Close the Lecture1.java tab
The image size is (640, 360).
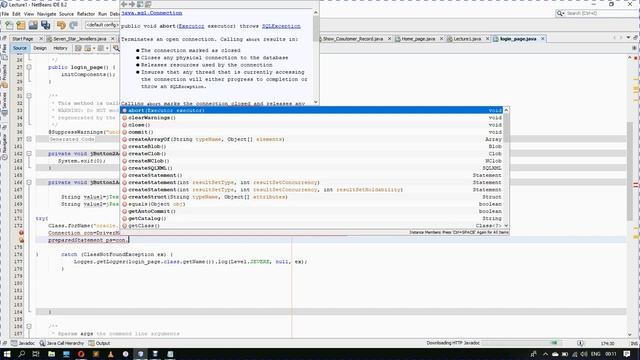tap(487, 39)
